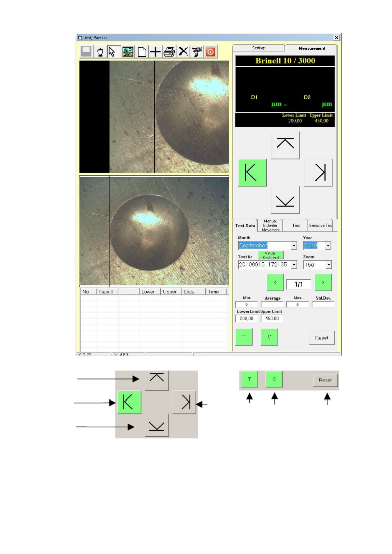Viewport: 392px width, 554px height.
Task: Click the Std.Dev. value field
Action: [323, 304]
